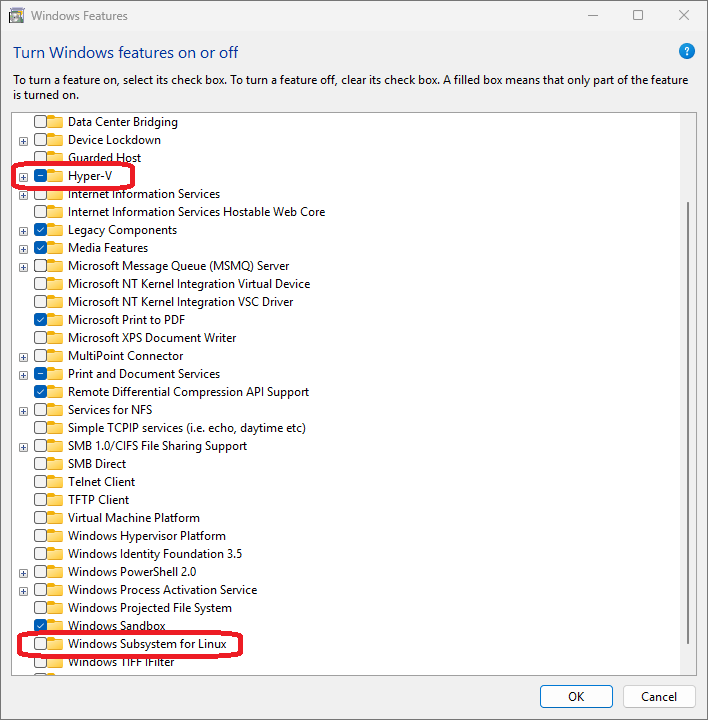
Task: Click the Hyper-V folder icon
Action: pyautogui.click(x=55, y=176)
